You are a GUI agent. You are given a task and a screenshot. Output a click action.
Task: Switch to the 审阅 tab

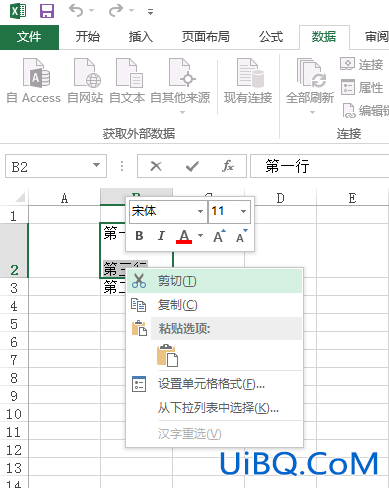377,37
